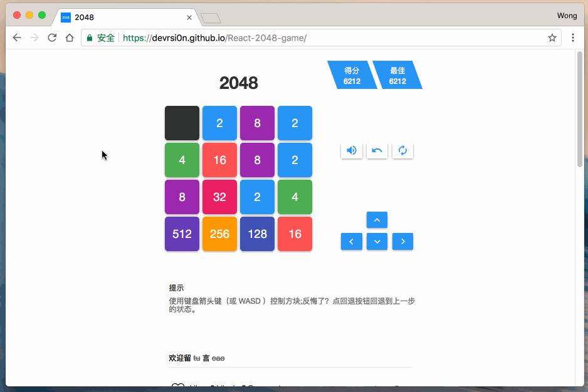588x392 pixels.
Task: Click the 最佳 6212 best score badge
Action: point(397,75)
